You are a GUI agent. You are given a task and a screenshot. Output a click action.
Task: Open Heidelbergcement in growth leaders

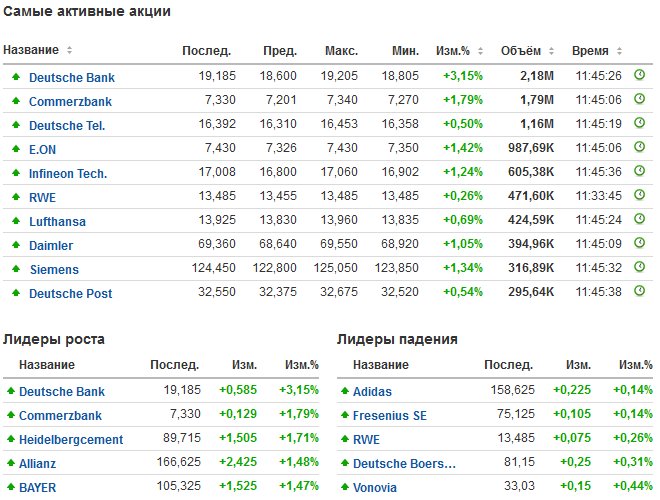[x=71, y=439]
